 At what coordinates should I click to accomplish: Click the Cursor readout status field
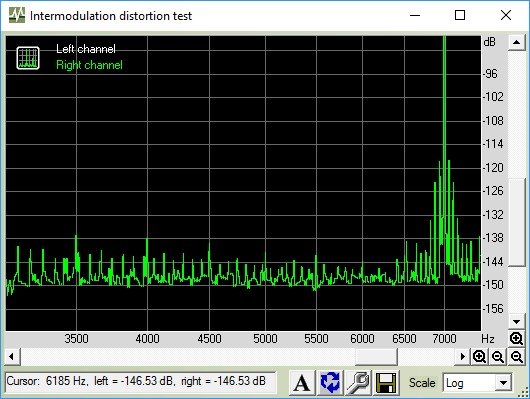pos(141,381)
